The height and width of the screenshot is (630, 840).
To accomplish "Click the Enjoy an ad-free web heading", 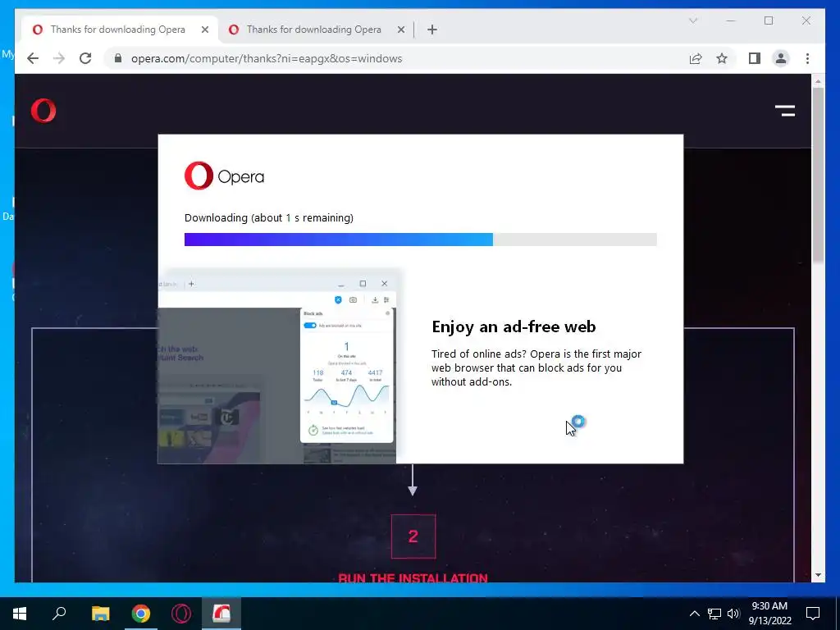I will point(514,326).
